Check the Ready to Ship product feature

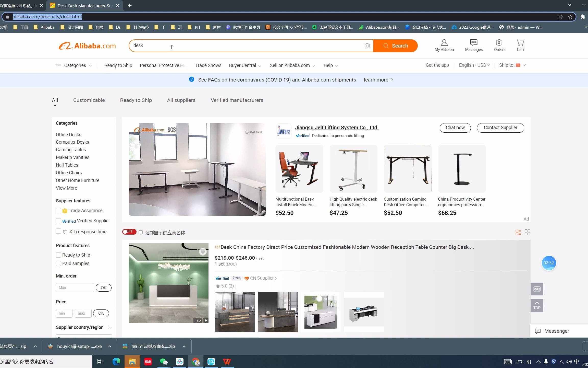(58, 255)
